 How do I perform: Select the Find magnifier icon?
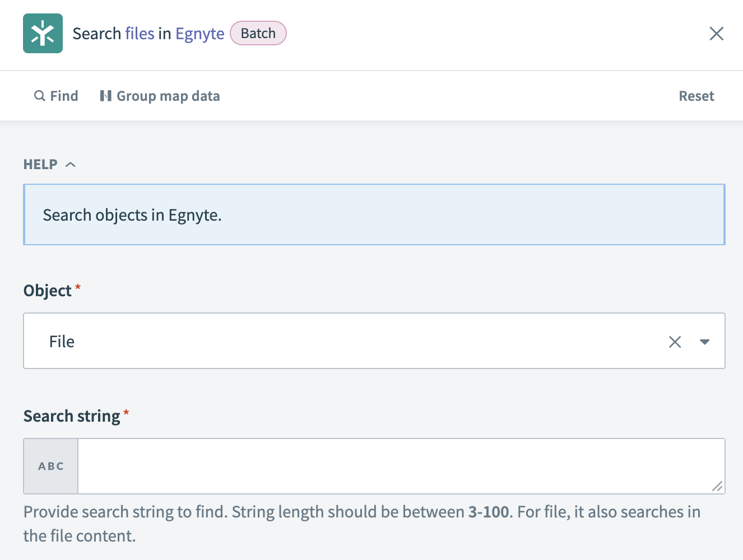pyautogui.click(x=39, y=95)
